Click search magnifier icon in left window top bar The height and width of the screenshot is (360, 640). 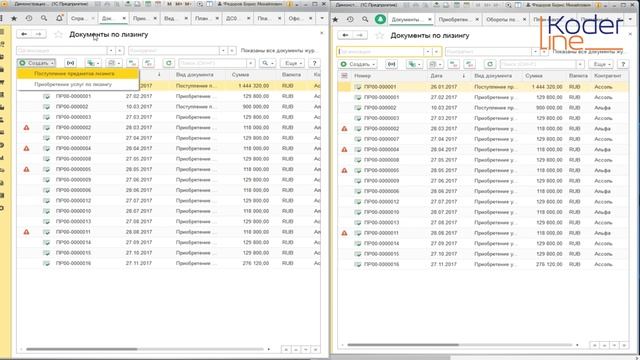coord(44,18)
